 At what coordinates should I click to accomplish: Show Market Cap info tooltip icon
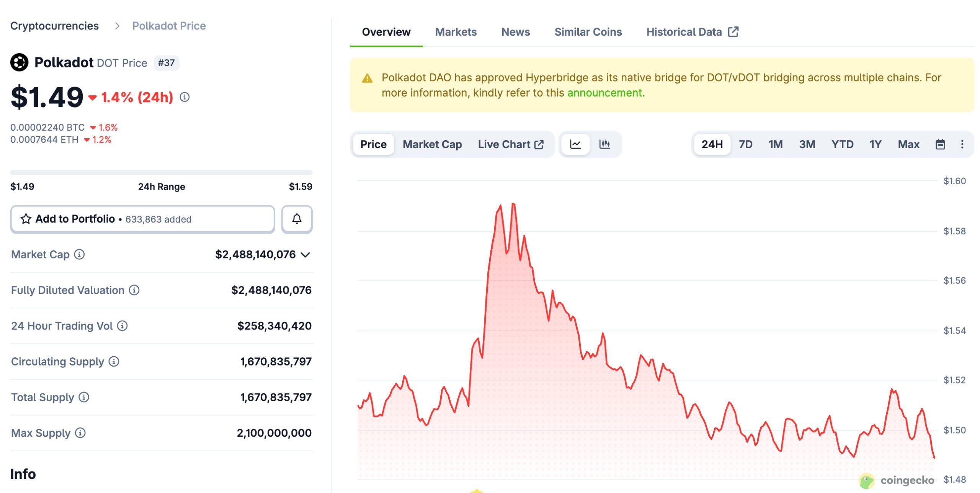pos(79,254)
